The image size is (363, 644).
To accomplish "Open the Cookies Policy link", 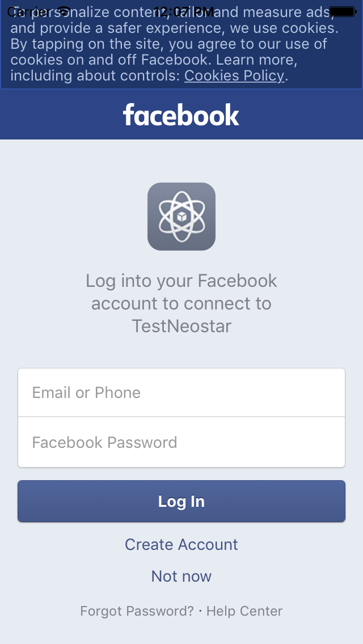I will (x=234, y=75).
